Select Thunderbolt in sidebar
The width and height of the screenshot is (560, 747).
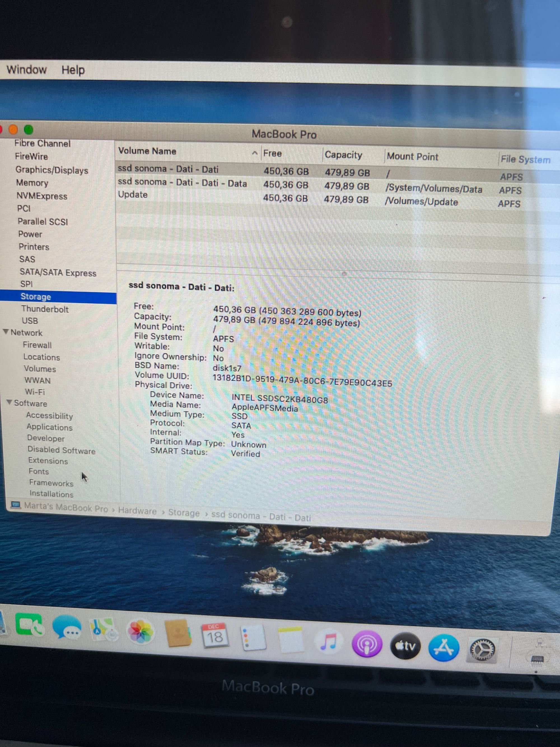pos(45,309)
